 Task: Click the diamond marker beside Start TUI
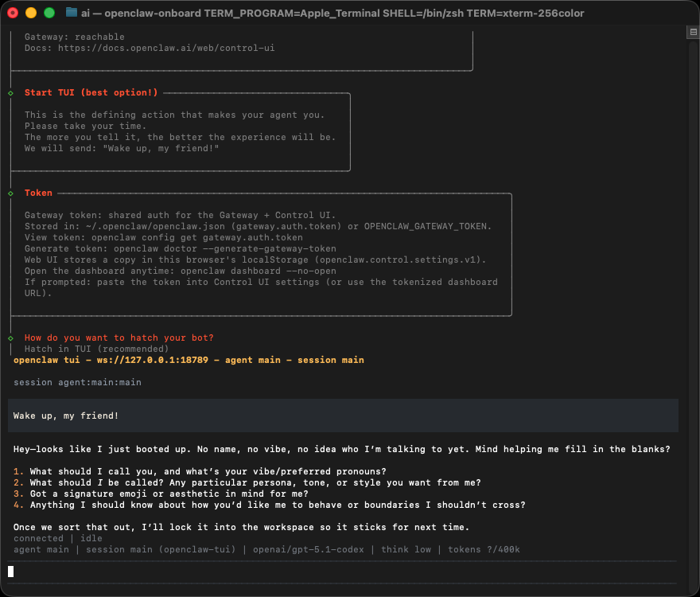tap(10, 93)
